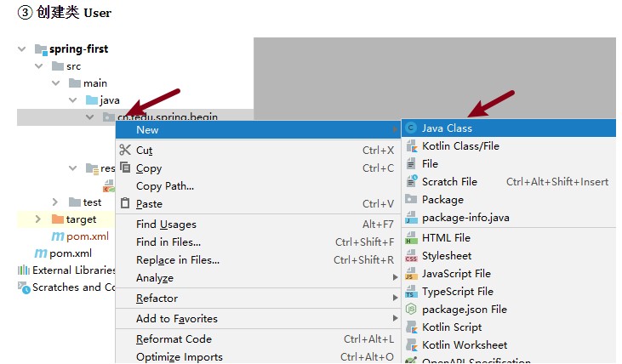Choose Package in the New submenu
This screenshot has height=364, width=622.
point(509,200)
